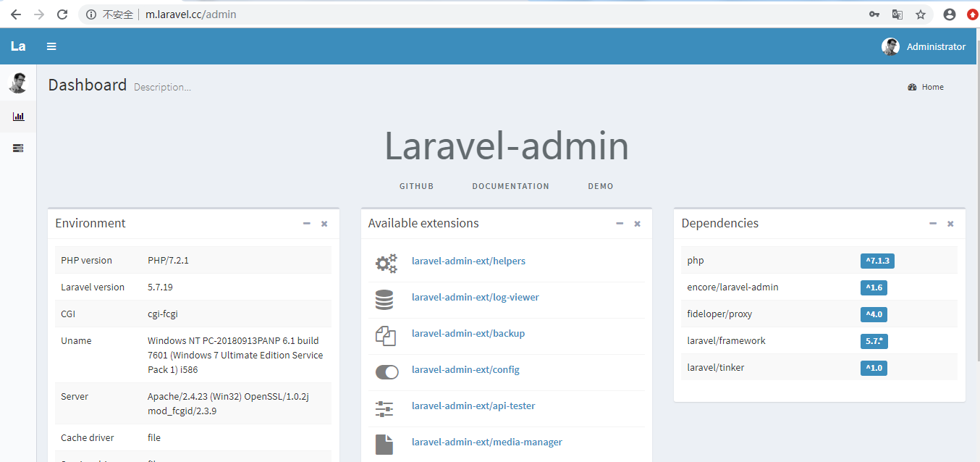Image resolution: width=980 pixels, height=462 pixels.
Task: Toggle the sidebar with hamburger icon
Action: [51, 46]
